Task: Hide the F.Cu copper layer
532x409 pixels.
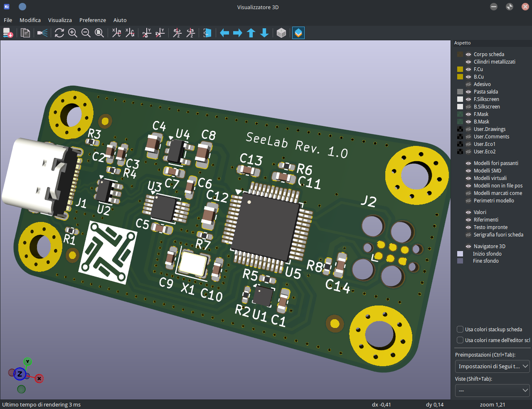Action: [x=468, y=69]
